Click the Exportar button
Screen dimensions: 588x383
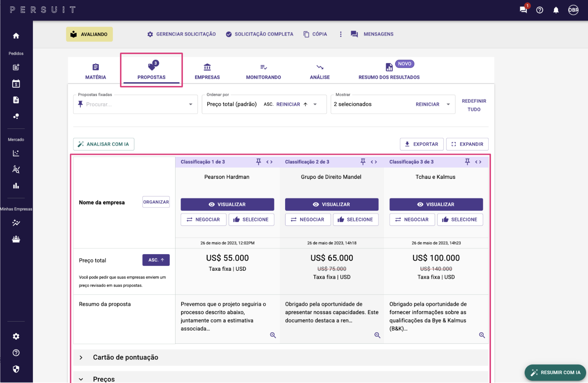coord(422,144)
